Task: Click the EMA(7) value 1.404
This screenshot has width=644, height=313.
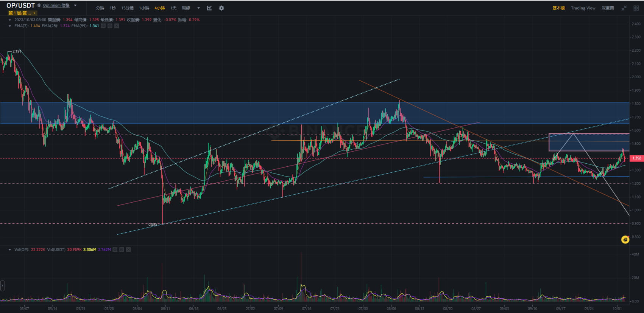Action: coord(35,26)
